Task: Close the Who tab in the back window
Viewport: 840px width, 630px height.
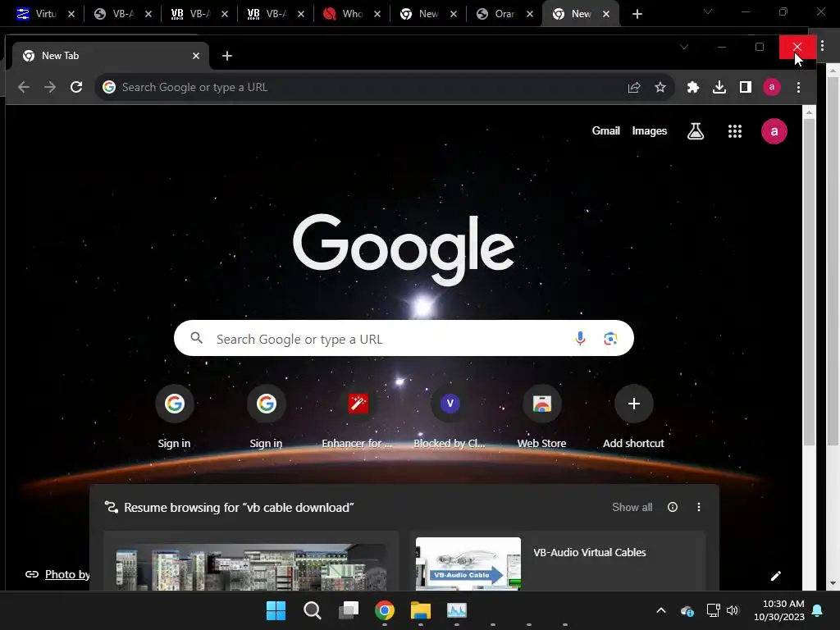Action: pos(377,14)
